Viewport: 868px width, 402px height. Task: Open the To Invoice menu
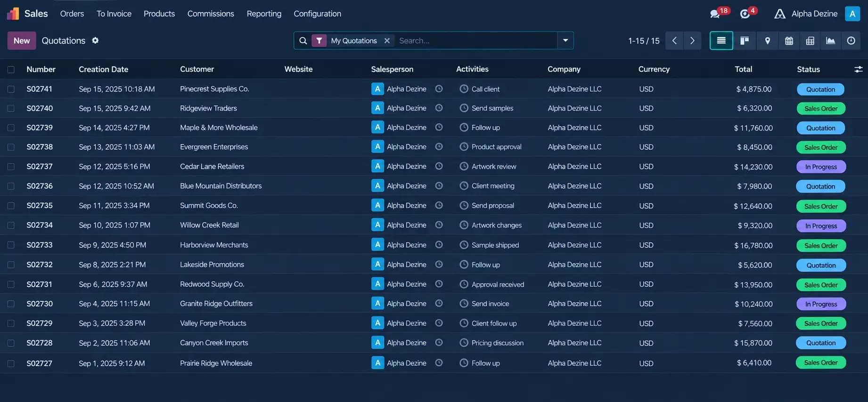click(114, 14)
